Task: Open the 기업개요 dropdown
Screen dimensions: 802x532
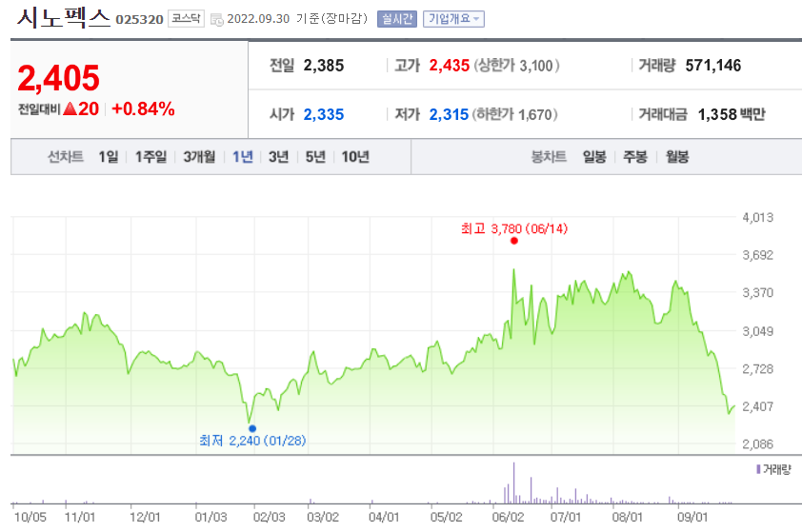Action: coord(453,19)
